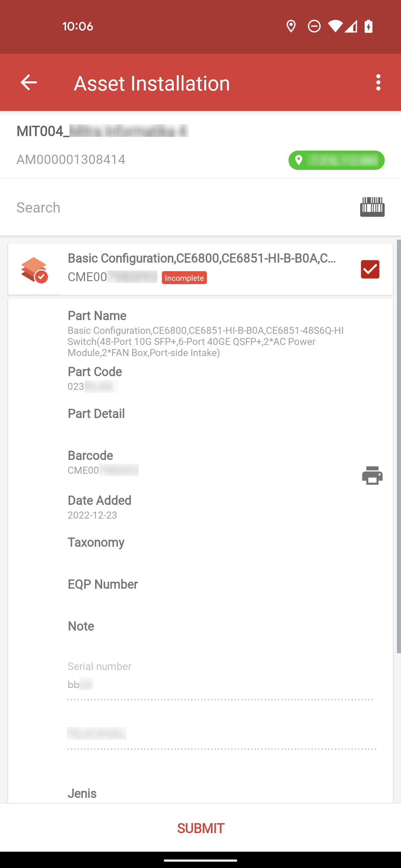Tap the Incomplete status badge
This screenshot has height=868, width=401.
184,278
